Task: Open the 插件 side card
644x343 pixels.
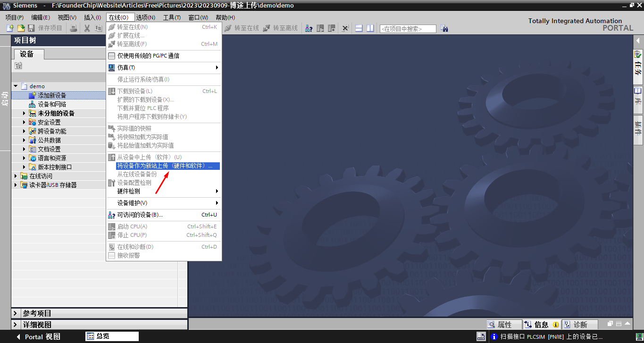Action: click(638, 130)
